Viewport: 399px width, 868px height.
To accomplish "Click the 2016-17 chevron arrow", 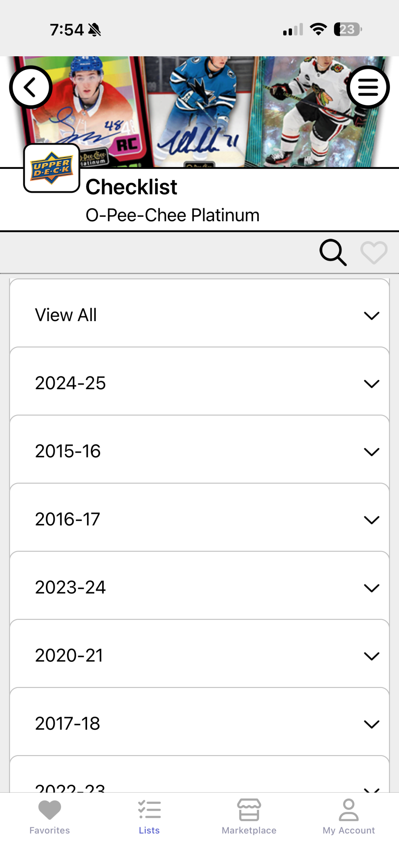I will 371,520.
